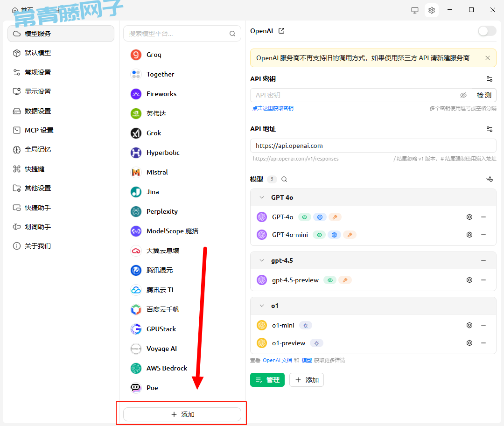Remove the o1-preview model

tap(483, 343)
